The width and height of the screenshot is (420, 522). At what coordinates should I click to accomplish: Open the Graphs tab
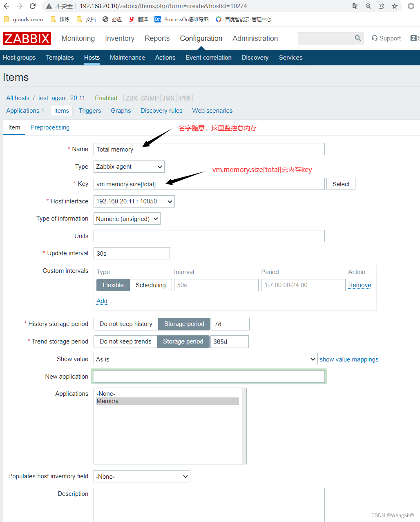coord(121,111)
